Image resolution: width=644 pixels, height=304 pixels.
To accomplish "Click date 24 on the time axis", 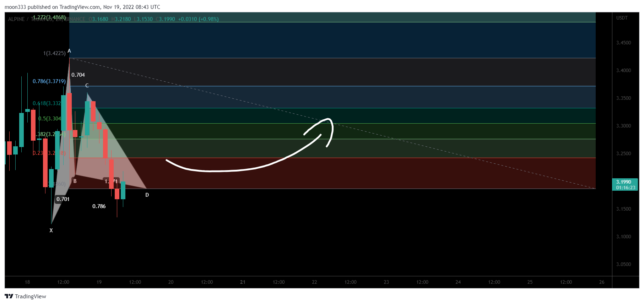I will point(458,282).
